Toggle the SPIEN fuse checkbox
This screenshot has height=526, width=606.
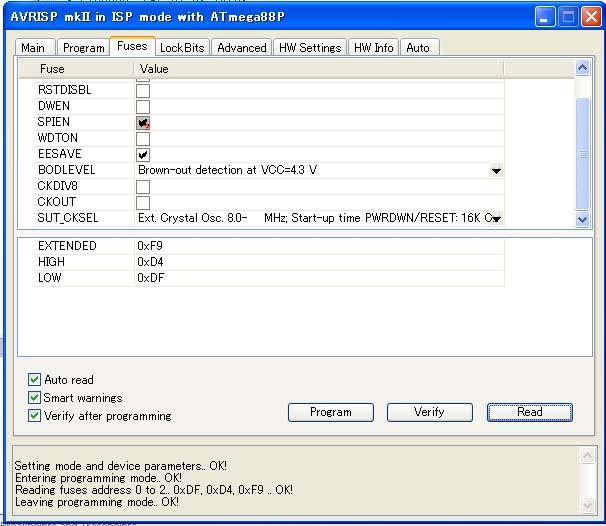(x=143, y=123)
